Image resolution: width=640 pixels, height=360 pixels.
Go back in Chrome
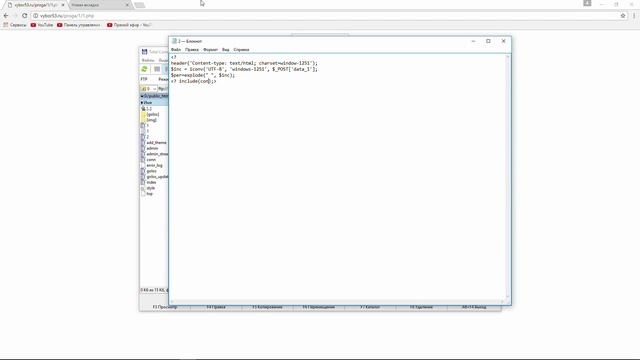[x=6, y=16]
